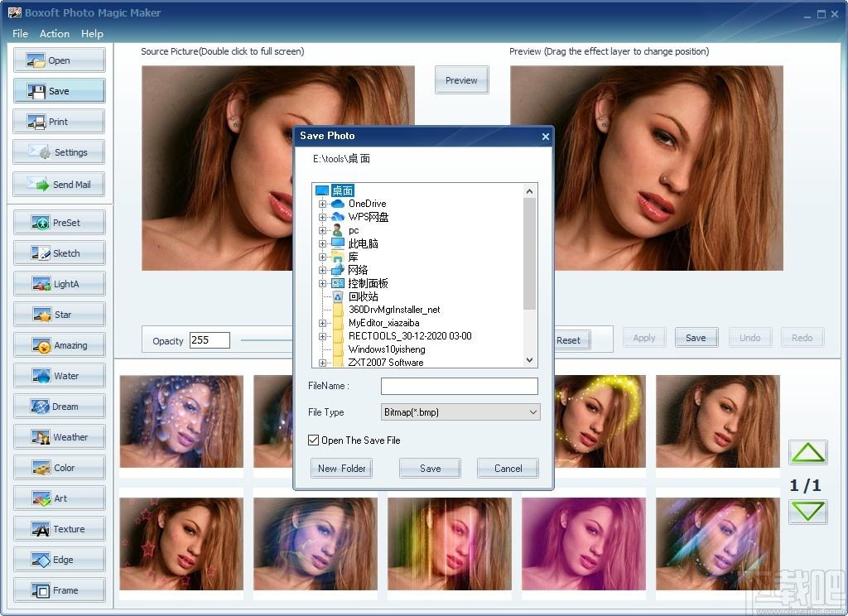
Task: Choose the Amazing effects category
Action: (59, 345)
